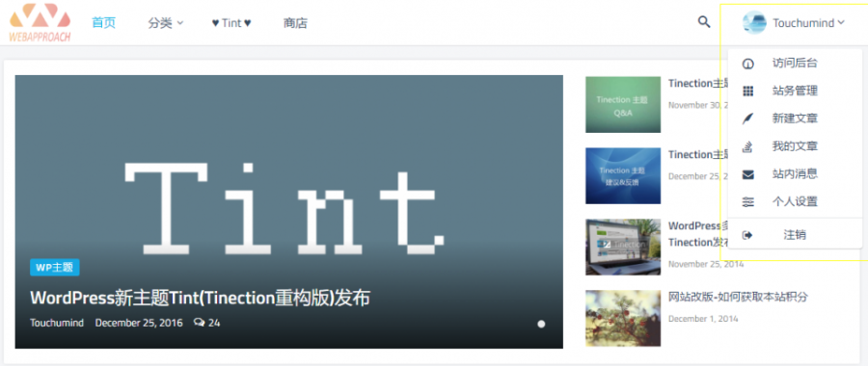The height and width of the screenshot is (366, 868).
Task: Open the laptop Tinection thumbnail
Action: click(623, 247)
